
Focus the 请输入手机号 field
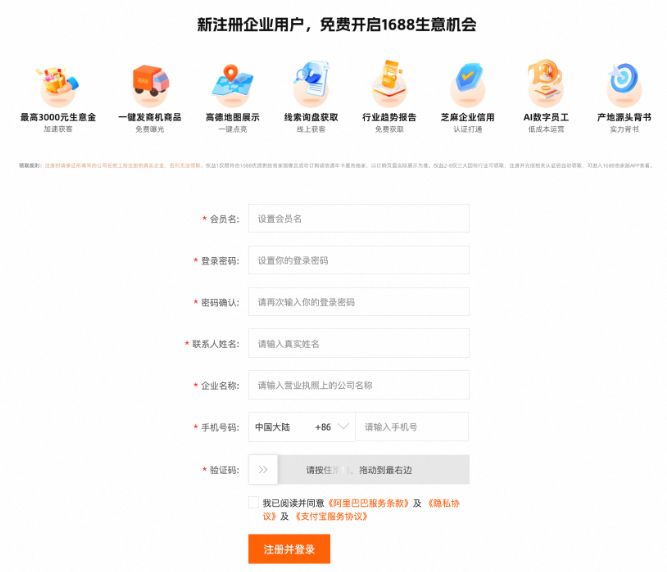point(412,427)
